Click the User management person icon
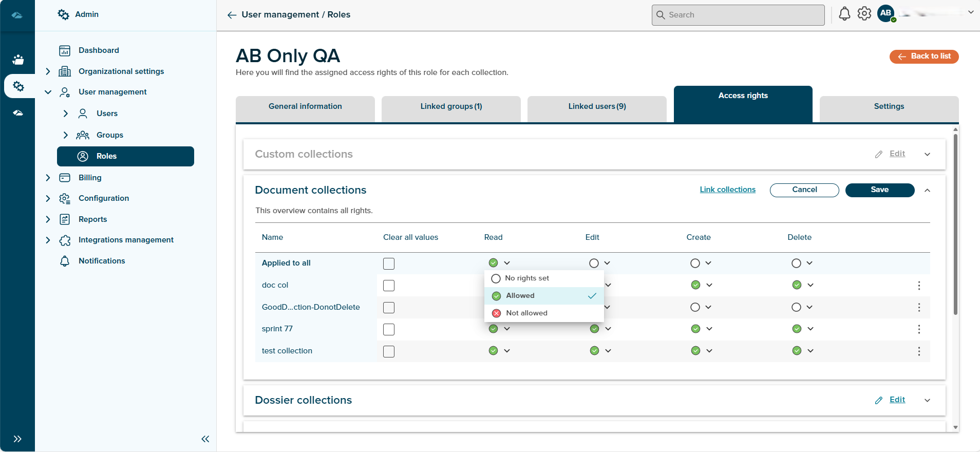Screen dimensions: 980x452 65,92
